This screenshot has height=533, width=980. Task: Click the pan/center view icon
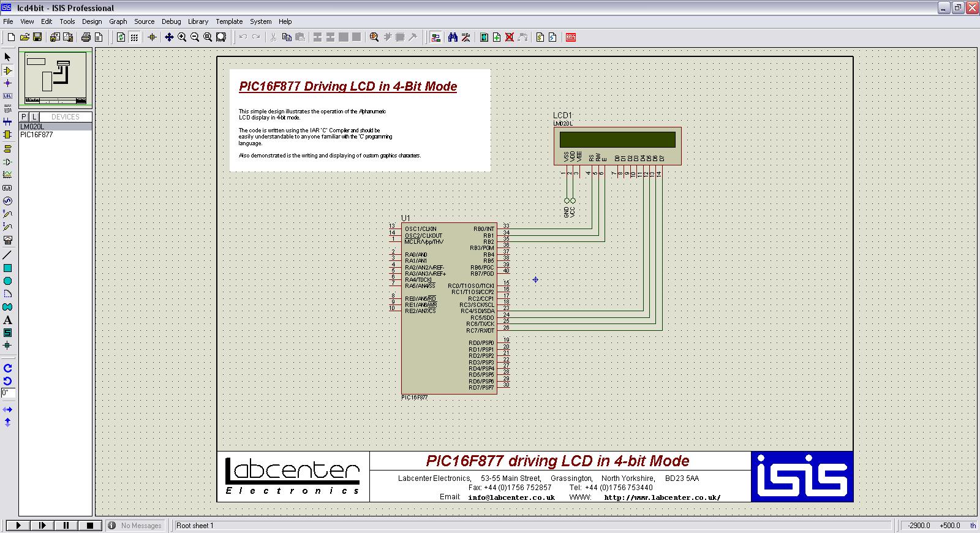(169, 37)
